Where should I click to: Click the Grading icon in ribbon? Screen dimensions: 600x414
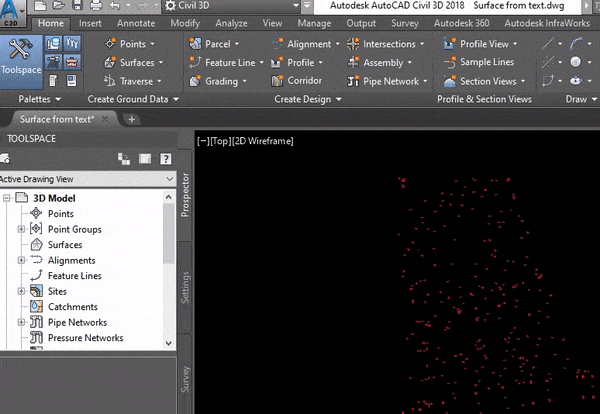195,81
